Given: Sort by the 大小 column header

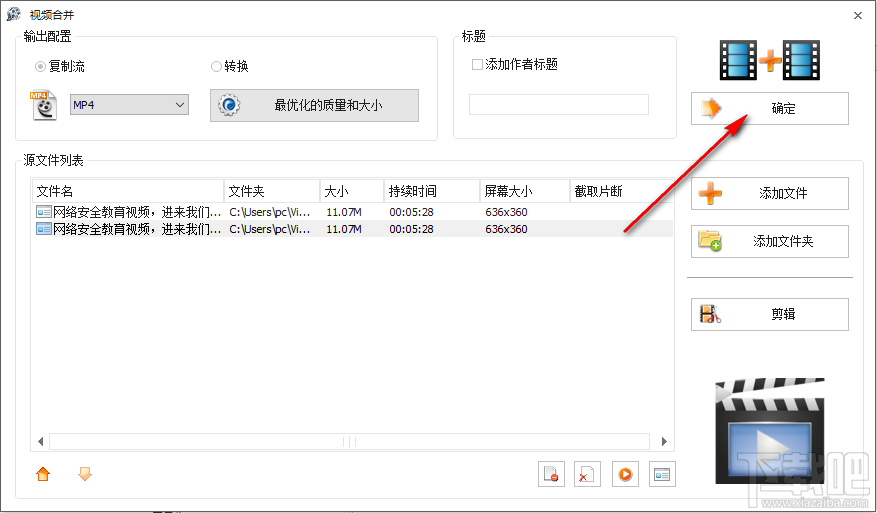Looking at the screenshot, I should [352, 191].
